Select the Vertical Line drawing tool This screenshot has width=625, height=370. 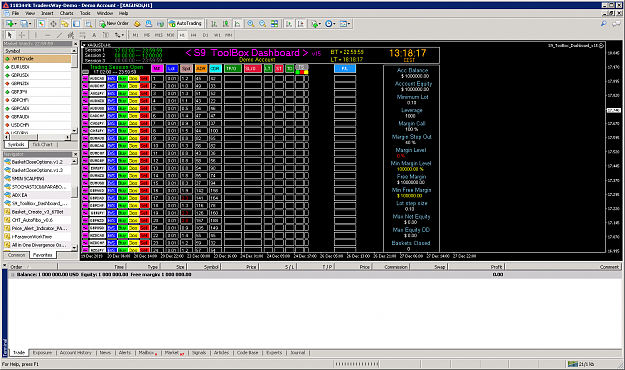click(35, 35)
